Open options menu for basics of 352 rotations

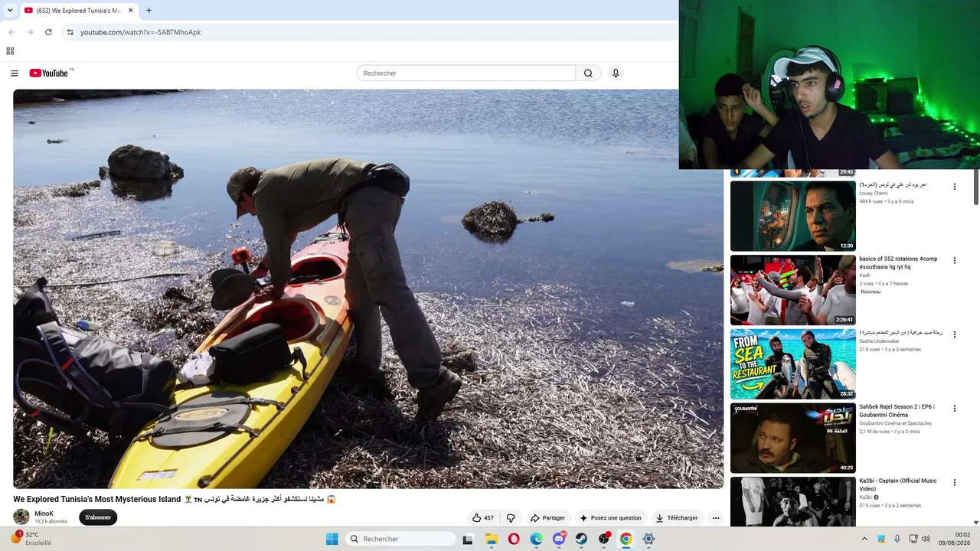tap(955, 261)
